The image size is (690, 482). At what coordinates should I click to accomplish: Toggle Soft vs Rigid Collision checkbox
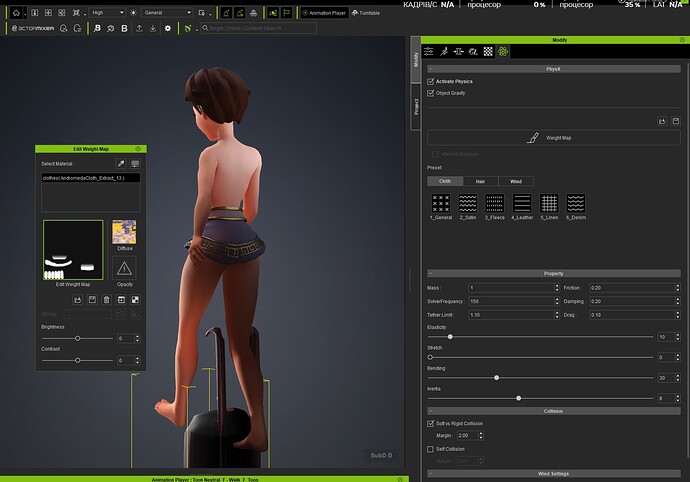tap(430, 423)
